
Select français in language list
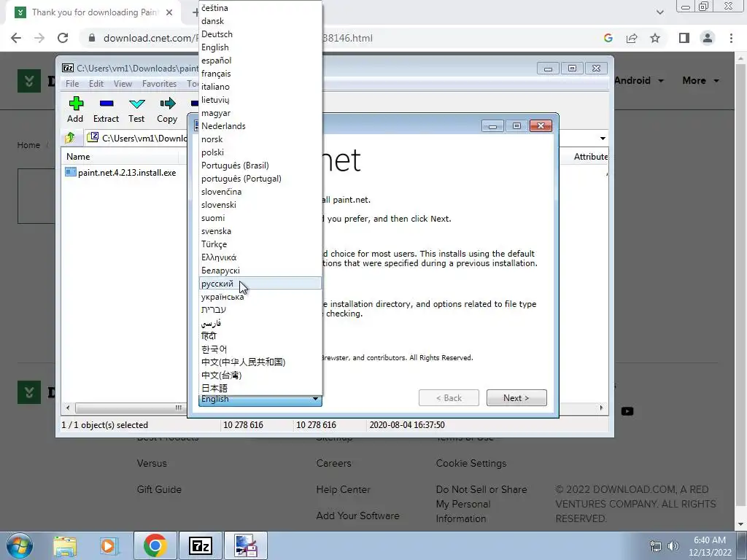[x=260, y=74]
